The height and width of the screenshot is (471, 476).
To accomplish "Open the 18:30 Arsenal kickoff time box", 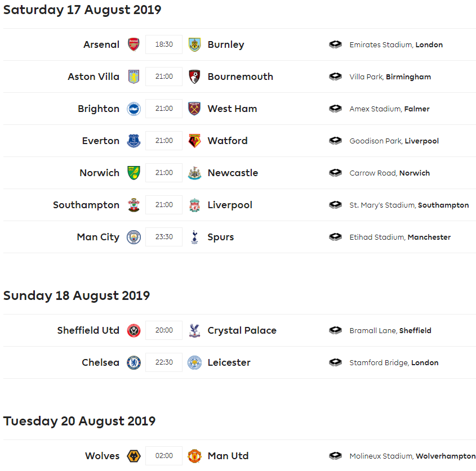I will (x=164, y=44).
